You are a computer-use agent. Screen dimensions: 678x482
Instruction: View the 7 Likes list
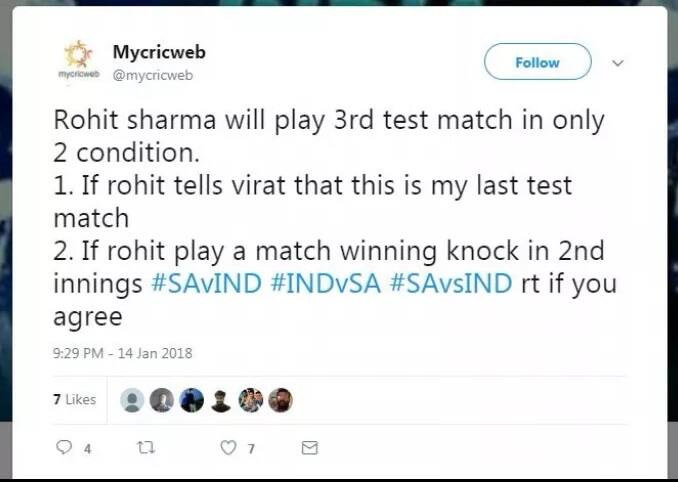pos(74,399)
